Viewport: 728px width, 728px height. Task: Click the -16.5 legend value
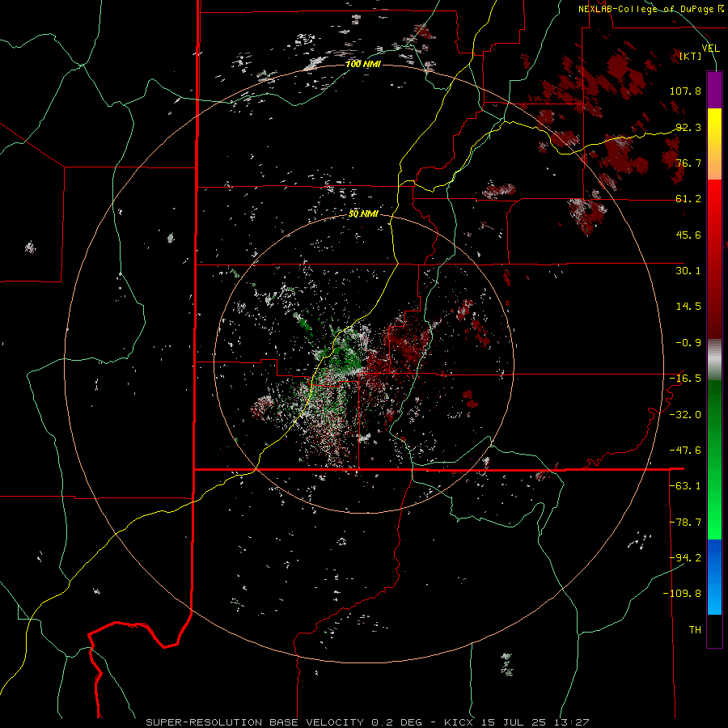pyautogui.click(x=685, y=379)
